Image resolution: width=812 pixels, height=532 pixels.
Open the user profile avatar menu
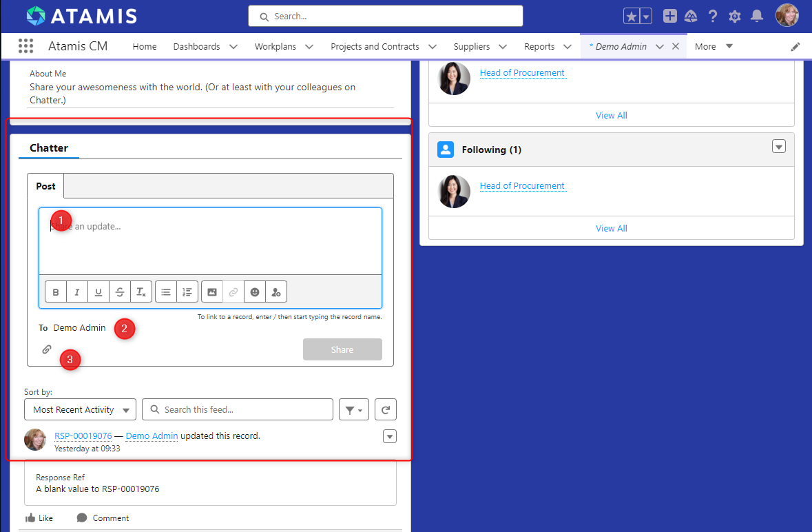click(787, 16)
